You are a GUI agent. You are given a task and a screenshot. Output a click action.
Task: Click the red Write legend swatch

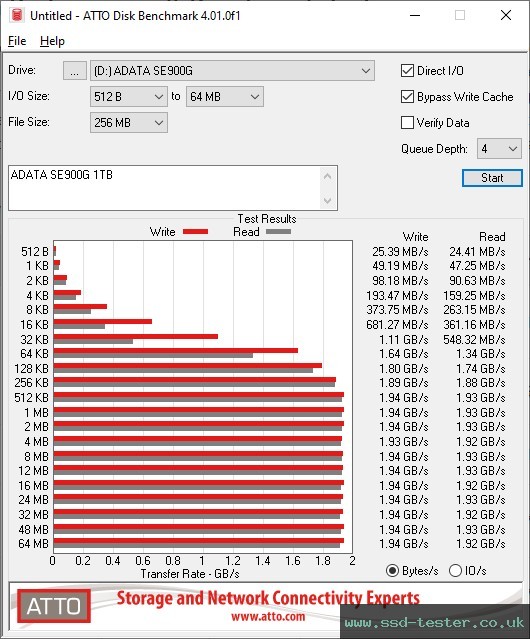(196, 231)
